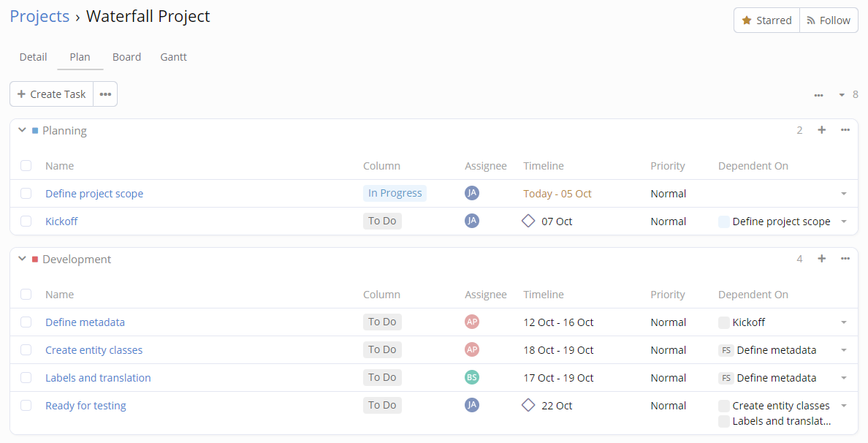Click the In Progress status badge
The width and height of the screenshot is (868, 443).
pyautogui.click(x=395, y=193)
